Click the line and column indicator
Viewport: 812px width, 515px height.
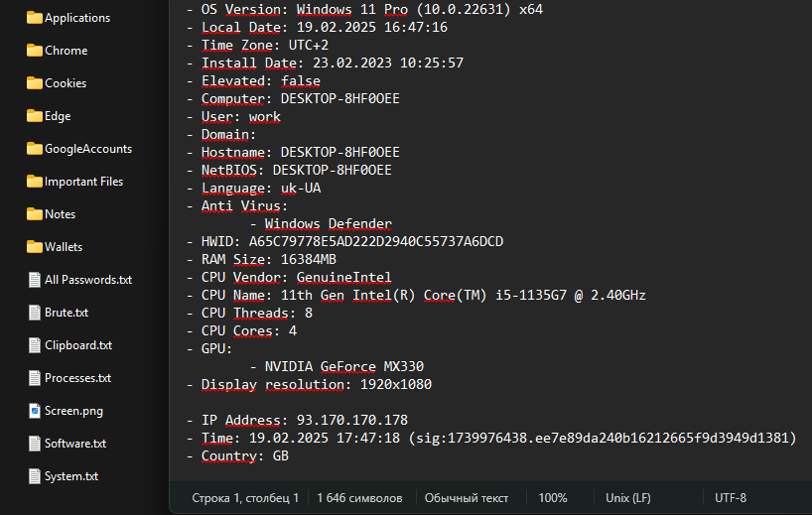[x=244, y=498]
